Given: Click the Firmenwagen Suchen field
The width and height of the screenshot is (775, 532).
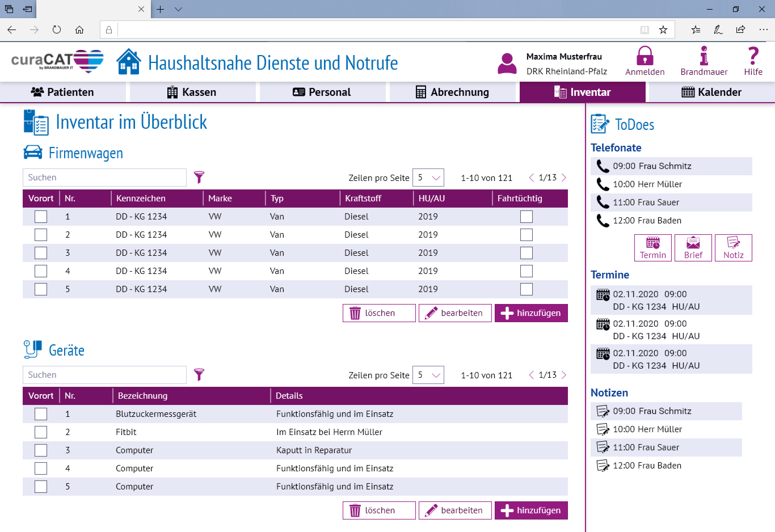Looking at the screenshot, I should [x=104, y=177].
